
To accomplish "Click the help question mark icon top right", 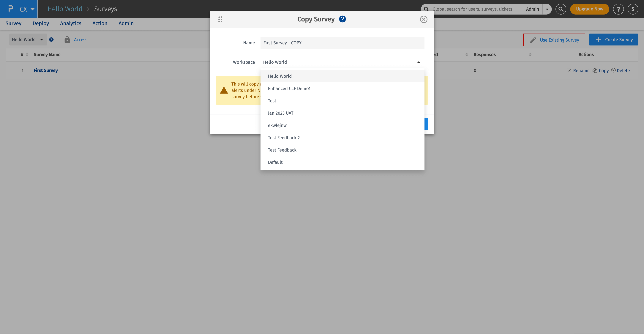I will click(x=618, y=9).
